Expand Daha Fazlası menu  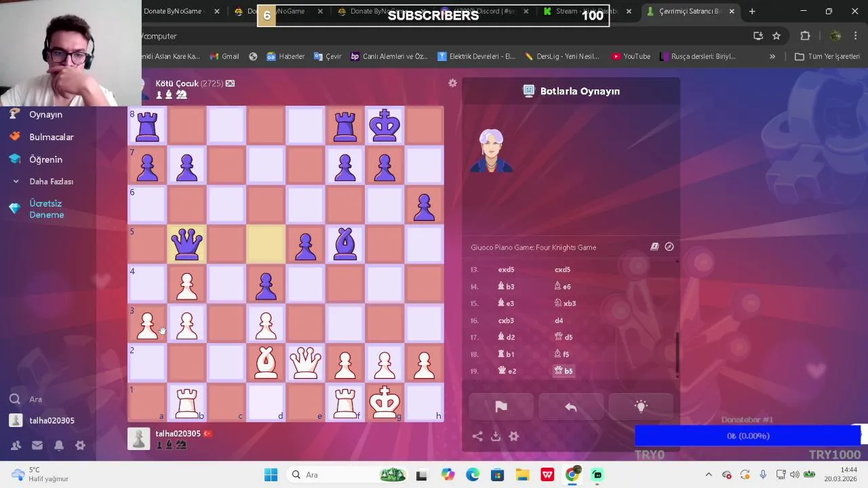(x=51, y=182)
